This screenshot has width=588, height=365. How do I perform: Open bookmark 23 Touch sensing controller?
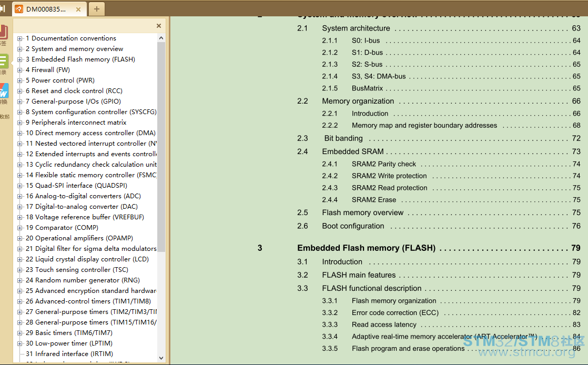(77, 269)
